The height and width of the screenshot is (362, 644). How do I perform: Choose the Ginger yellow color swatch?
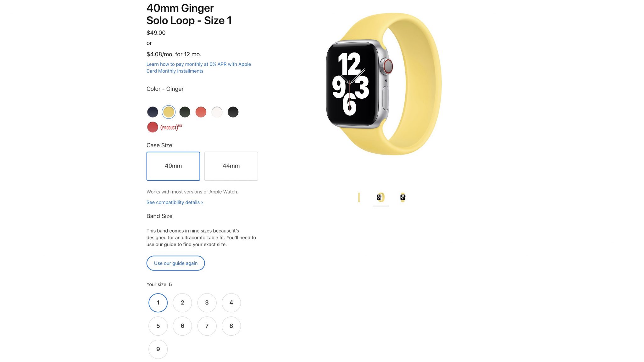(x=169, y=112)
